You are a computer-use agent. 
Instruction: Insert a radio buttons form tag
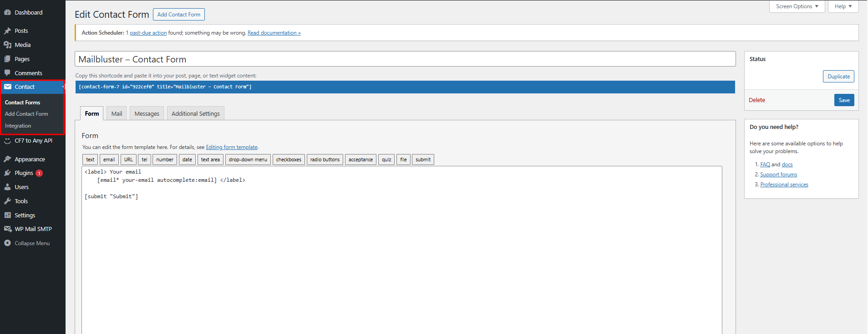pos(325,159)
